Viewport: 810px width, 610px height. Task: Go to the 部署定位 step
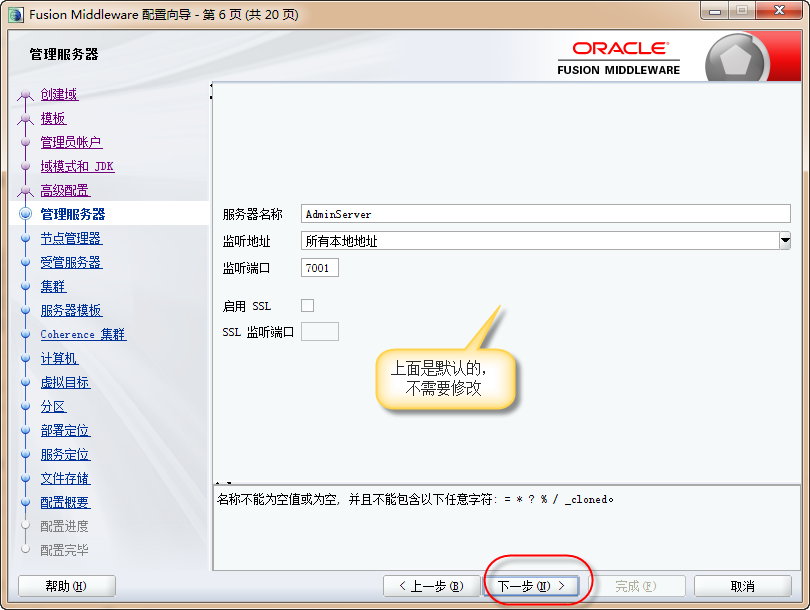tap(65, 431)
